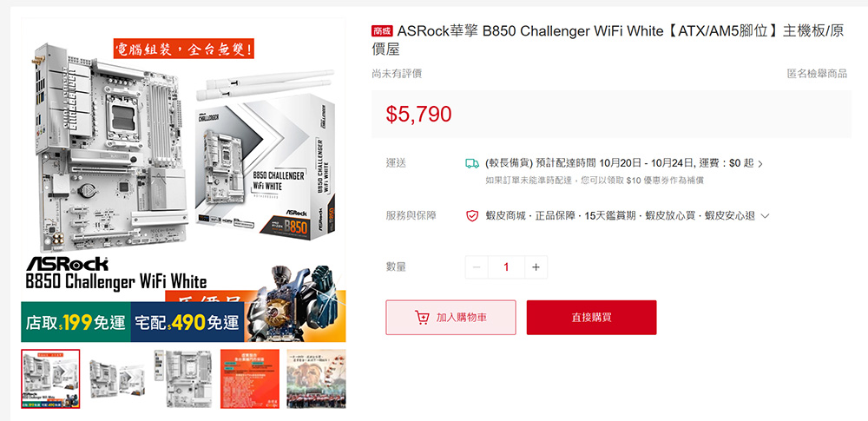Click the shopping cart icon in add-to-cart button
The height and width of the screenshot is (421, 868).
(x=422, y=318)
